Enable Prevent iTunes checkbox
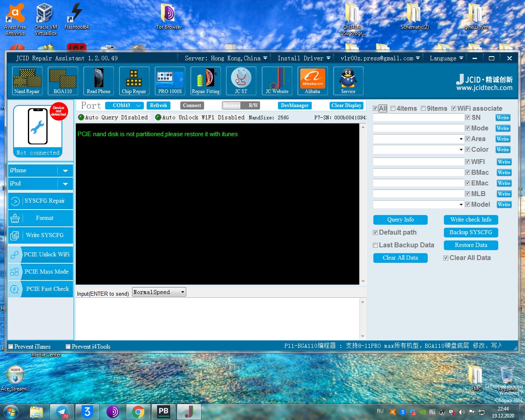Viewport: 525px width, 420px height. coord(11,347)
